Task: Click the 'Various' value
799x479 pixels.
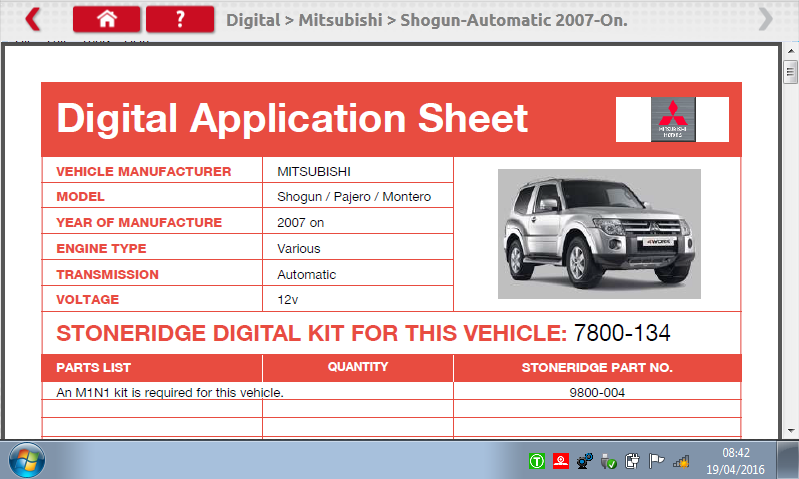Action: pos(299,248)
